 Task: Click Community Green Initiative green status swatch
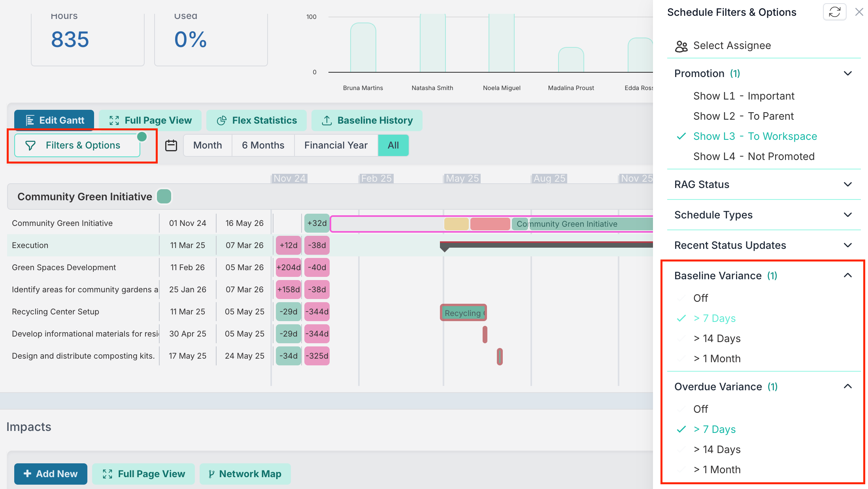coord(164,196)
